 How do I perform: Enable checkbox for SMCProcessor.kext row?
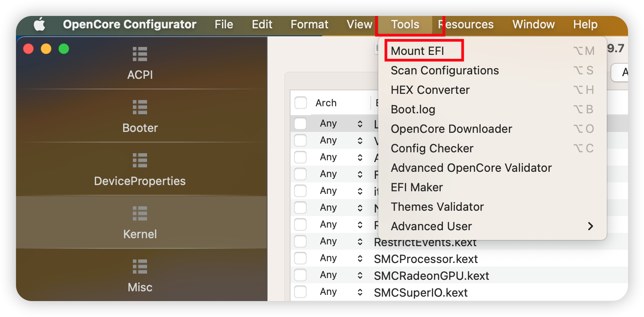pos(301,258)
